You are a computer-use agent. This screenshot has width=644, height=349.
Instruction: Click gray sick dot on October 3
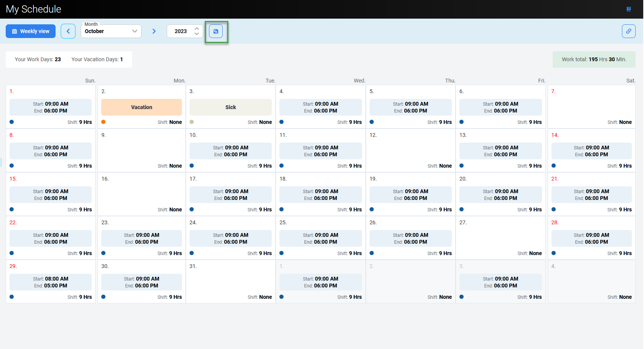(192, 122)
